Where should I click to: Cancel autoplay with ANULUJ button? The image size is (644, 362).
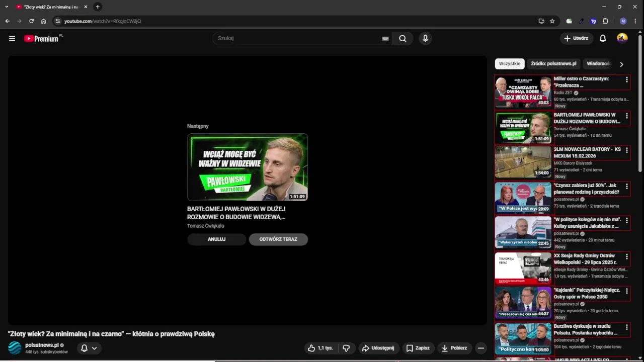[x=217, y=239]
